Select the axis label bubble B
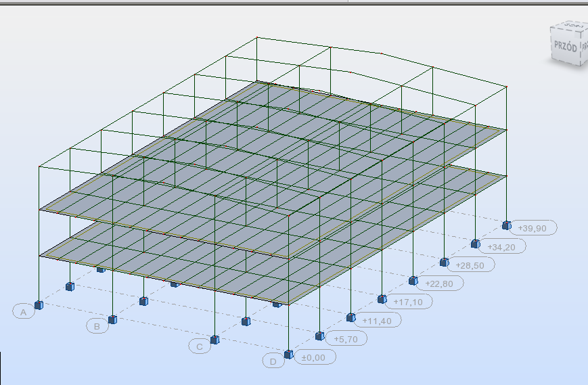The image size is (588, 385). pos(97,326)
